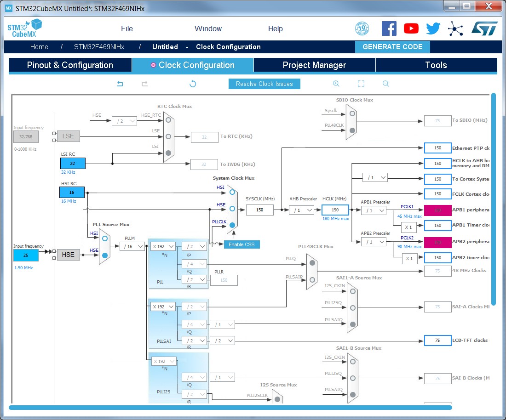Switch to Tools tab
The height and width of the screenshot is (420, 506).
(436, 65)
